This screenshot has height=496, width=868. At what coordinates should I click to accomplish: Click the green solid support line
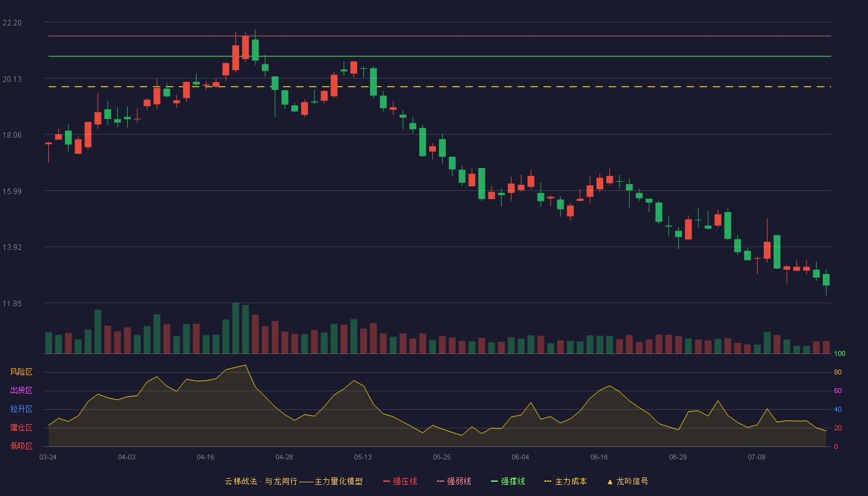[440, 56]
